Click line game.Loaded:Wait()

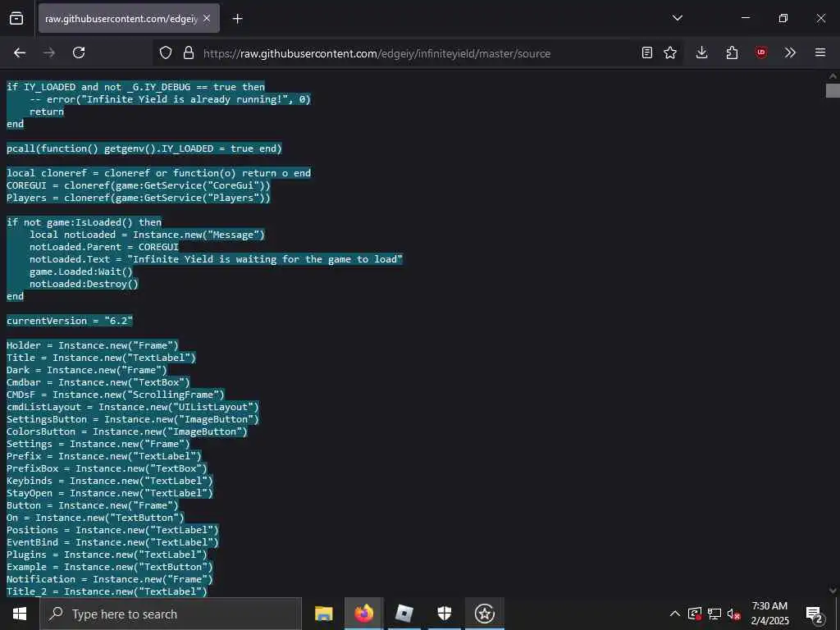click(81, 272)
